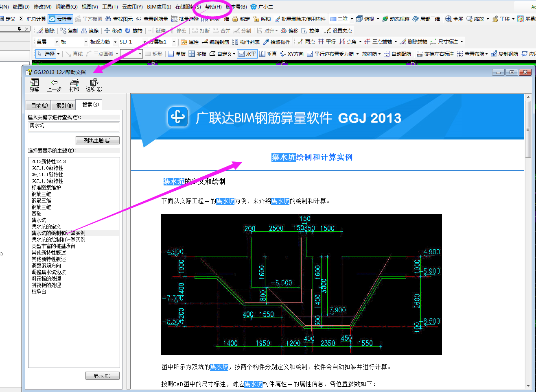Screen dimensions: 536x392
Task: Toggle the 垂直 direction button
Action: [x=268, y=54]
